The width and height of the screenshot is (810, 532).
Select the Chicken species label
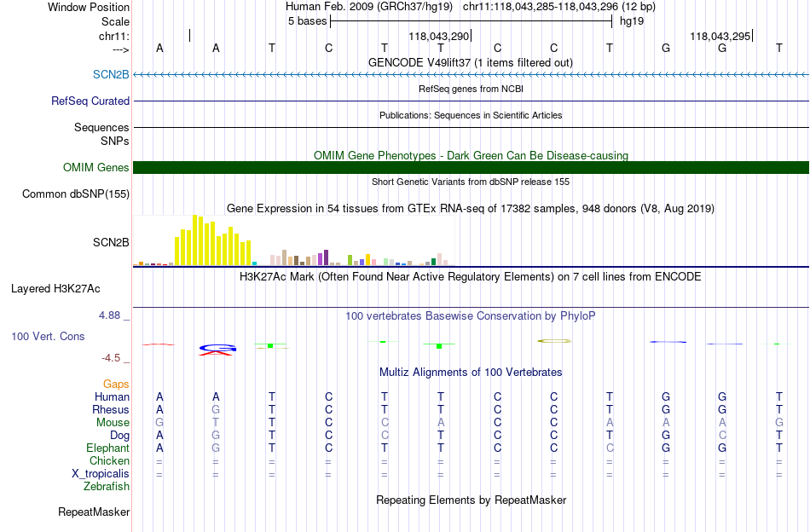[x=109, y=460]
